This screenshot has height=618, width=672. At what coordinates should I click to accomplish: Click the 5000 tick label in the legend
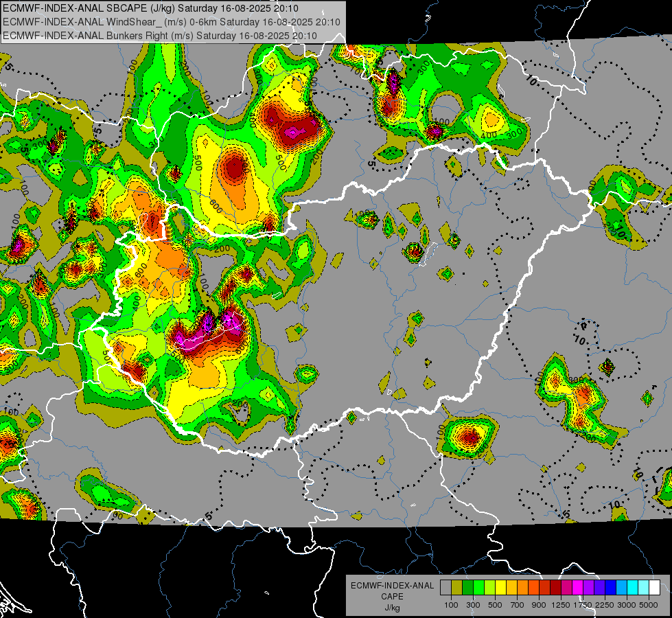[x=649, y=605]
